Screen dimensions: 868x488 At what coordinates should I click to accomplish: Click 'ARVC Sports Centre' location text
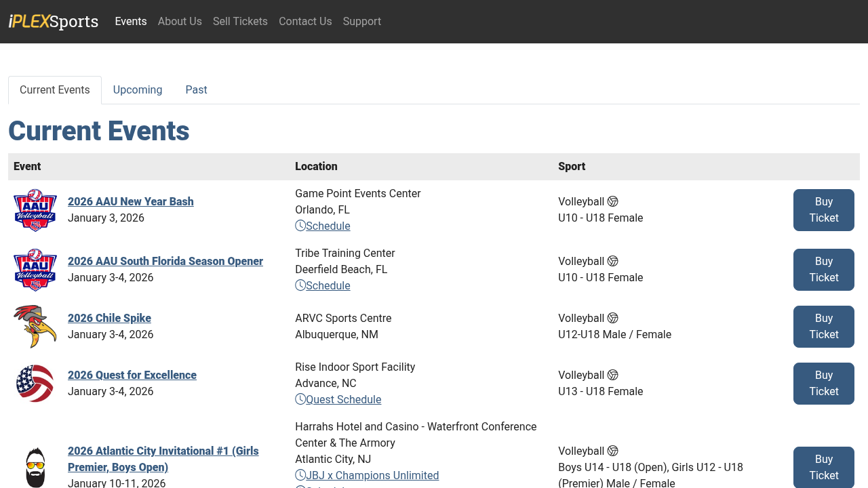click(x=343, y=318)
